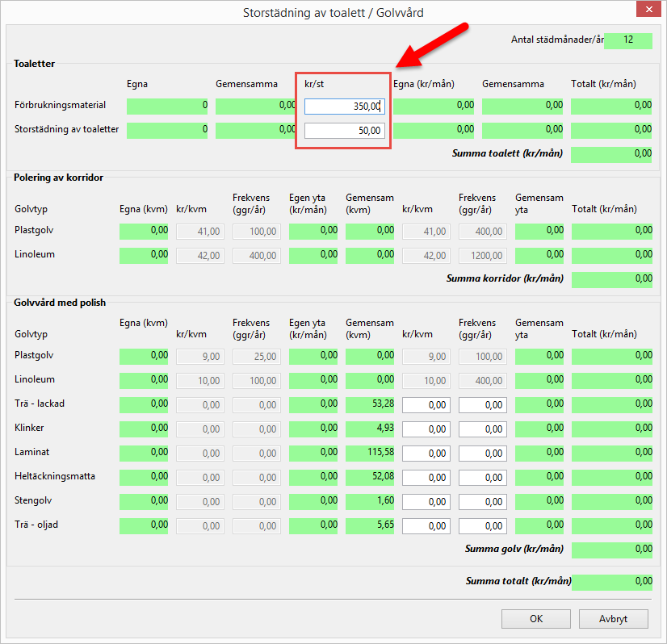Click Förbrukningsmaterial Egna count field
667x644 pixels.
[x=167, y=107]
